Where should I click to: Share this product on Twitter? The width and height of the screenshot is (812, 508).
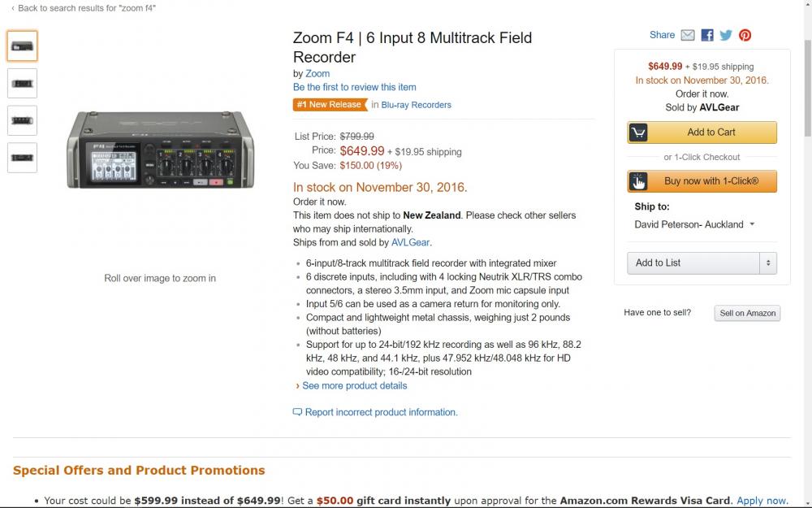pyautogui.click(x=726, y=35)
